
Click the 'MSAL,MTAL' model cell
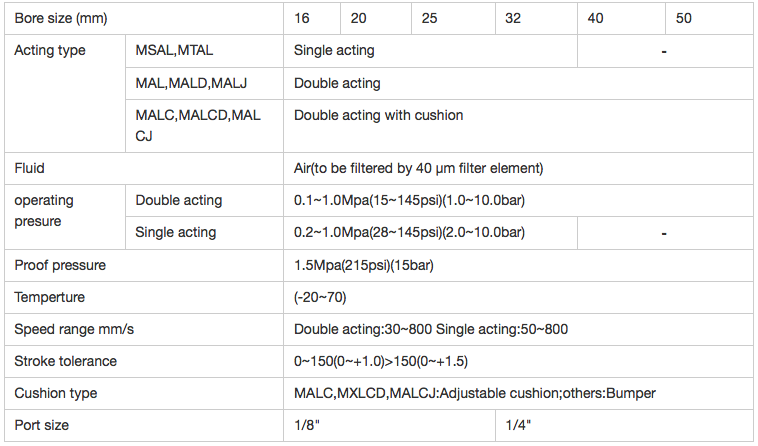(174, 50)
